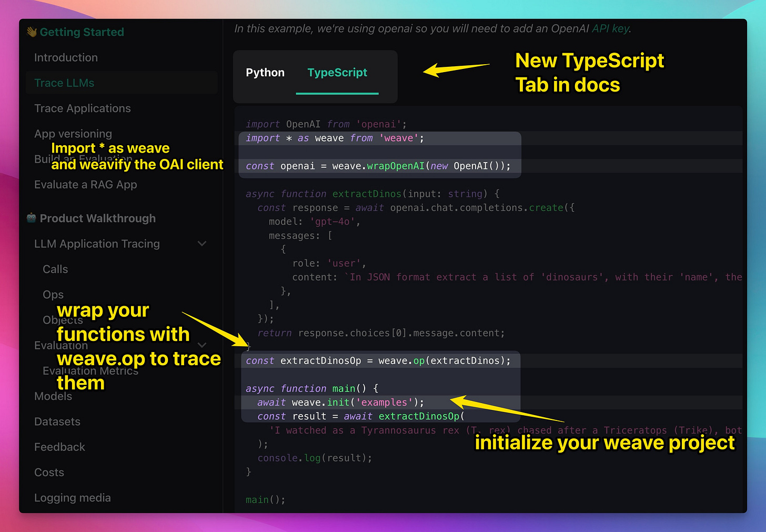Click the Getting Started heading
The height and width of the screenshot is (532, 766).
pos(82,32)
